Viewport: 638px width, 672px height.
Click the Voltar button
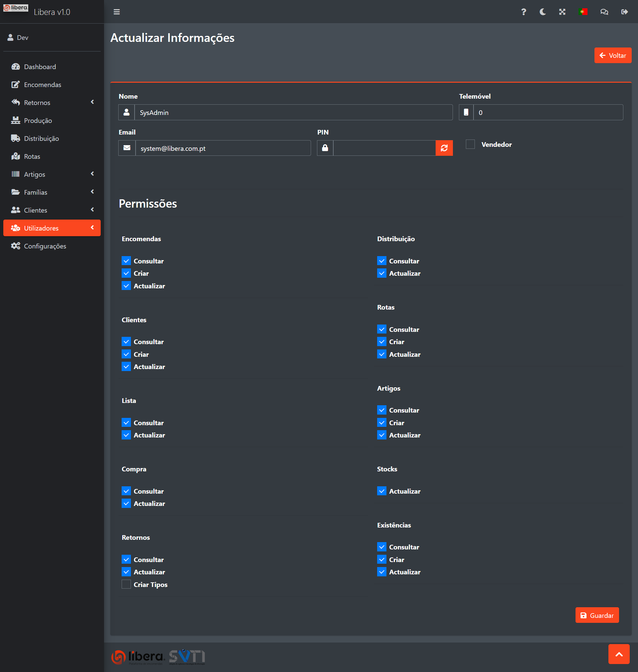pos(612,55)
